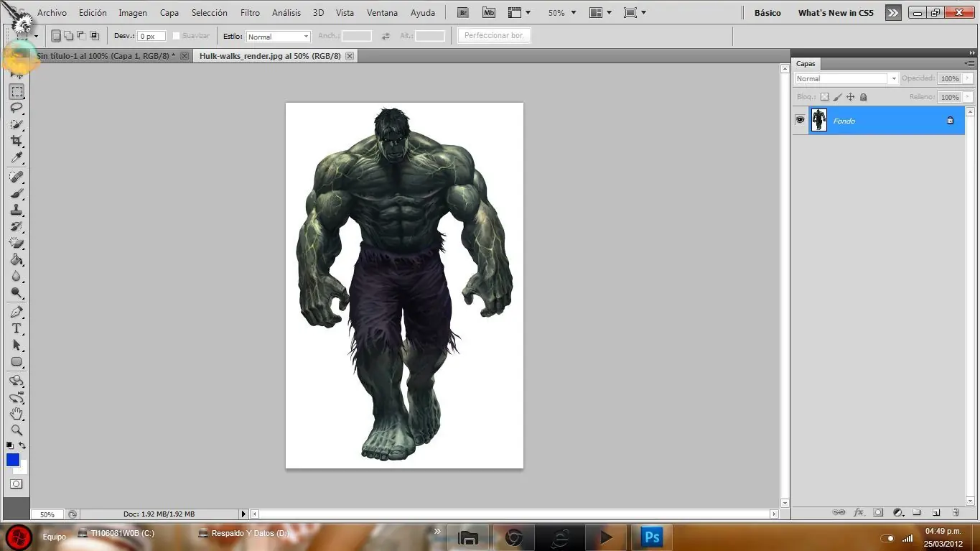Select the History Brush tool
Image resolution: width=980 pixels, height=551 pixels.
click(x=17, y=226)
